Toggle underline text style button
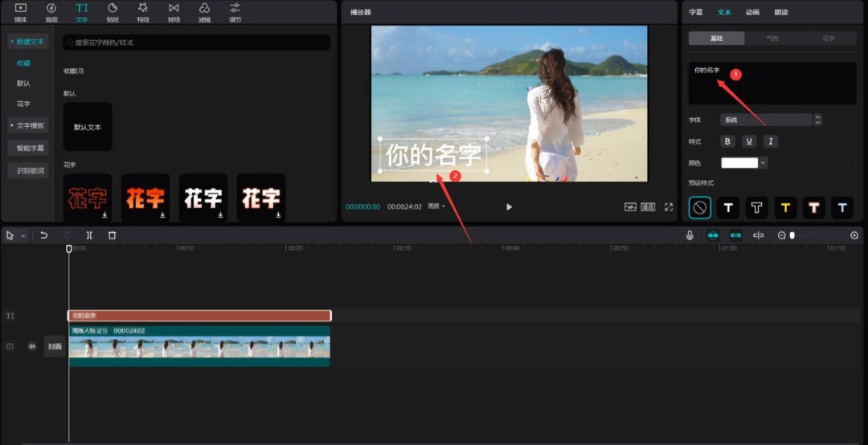The width and height of the screenshot is (868, 445). pyautogui.click(x=749, y=141)
